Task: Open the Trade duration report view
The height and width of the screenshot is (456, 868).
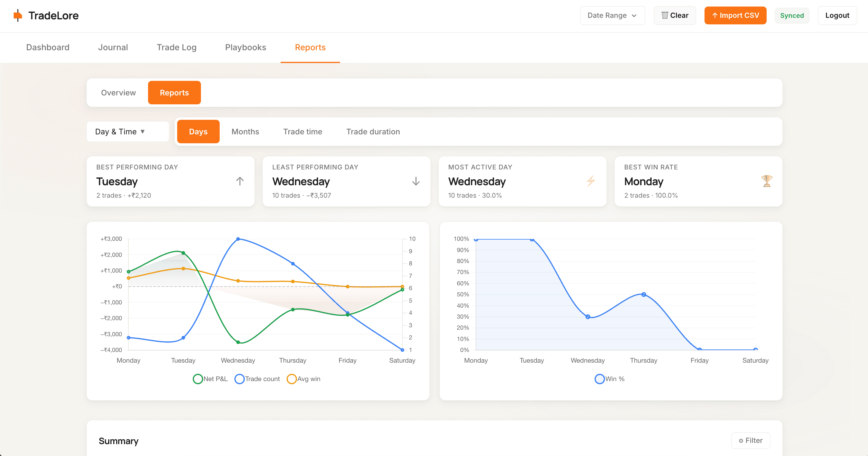Action: 373,131
